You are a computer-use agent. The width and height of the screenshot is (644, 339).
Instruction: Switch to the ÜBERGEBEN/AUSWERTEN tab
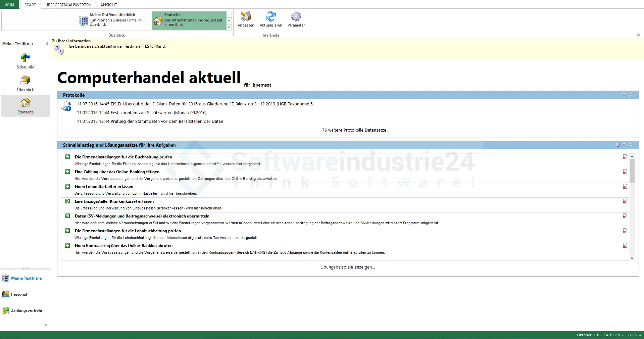(x=68, y=5)
